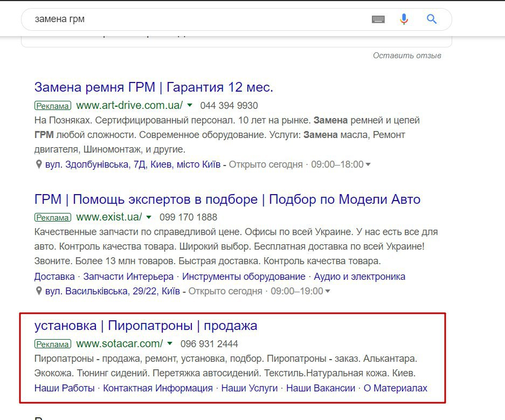Start voice search with microphone icon
This screenshot has width=505, height=420.
pos(404,19)
